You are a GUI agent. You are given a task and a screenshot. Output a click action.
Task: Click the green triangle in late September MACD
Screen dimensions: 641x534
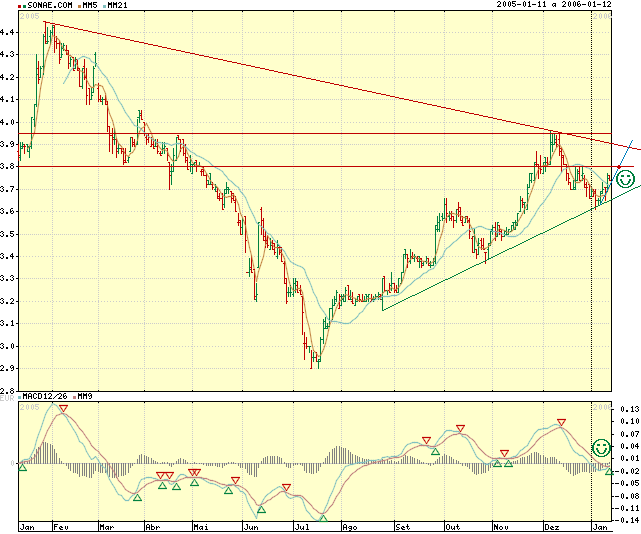click(x=435, y=451)
